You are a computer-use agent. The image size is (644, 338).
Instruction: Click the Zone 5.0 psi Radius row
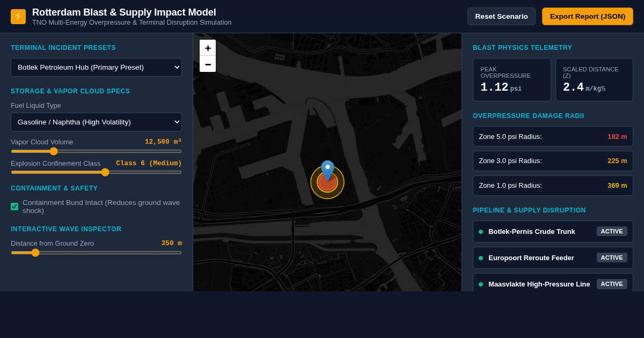tap(553, 136)
